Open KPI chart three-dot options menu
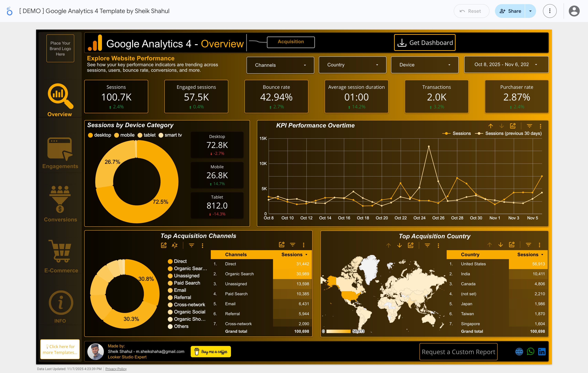 point(540,126)
